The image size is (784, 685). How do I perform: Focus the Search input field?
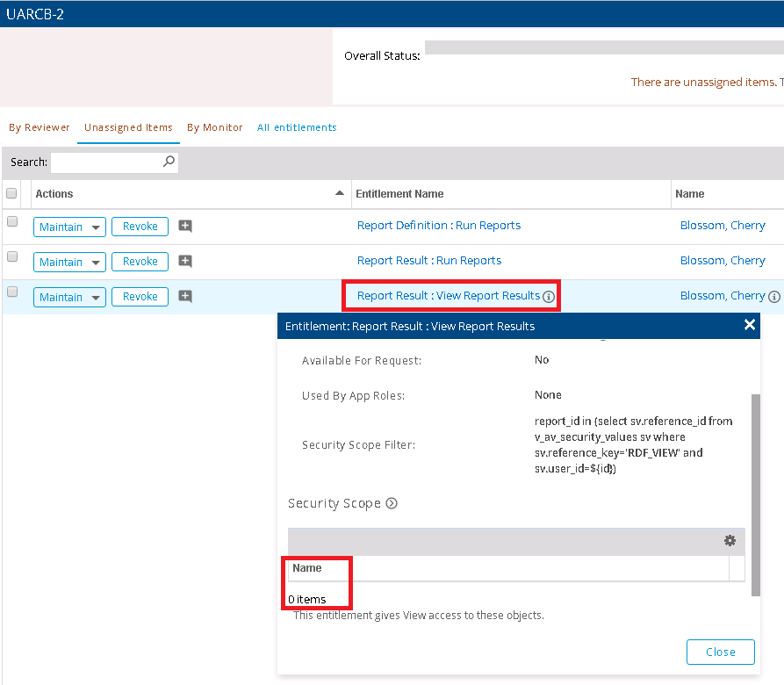coord(106,162)
